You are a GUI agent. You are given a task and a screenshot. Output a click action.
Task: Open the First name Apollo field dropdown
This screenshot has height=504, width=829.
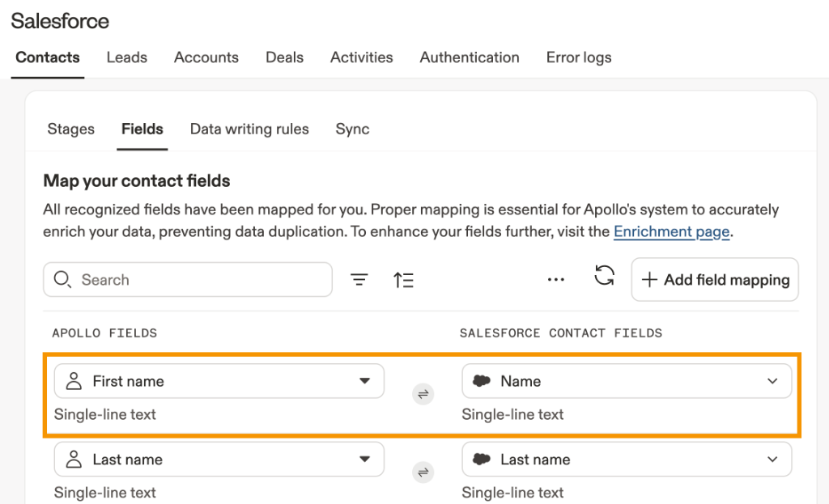click(x=219, y=381)
